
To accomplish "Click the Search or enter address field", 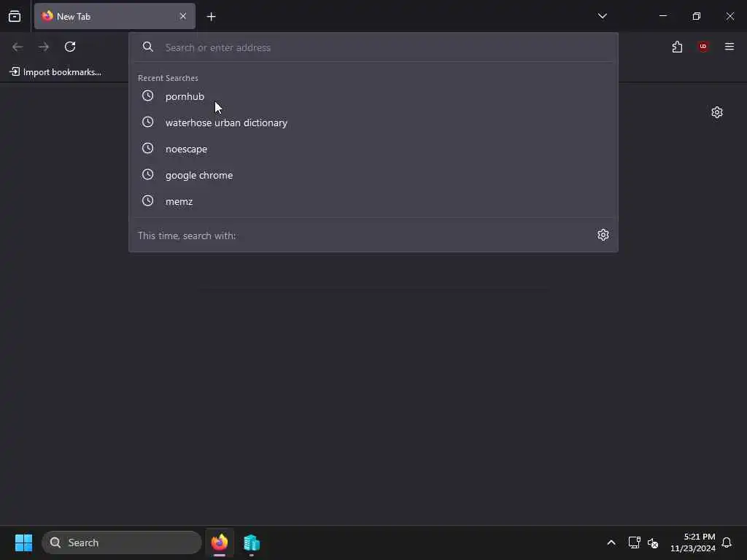I will 373,47.
